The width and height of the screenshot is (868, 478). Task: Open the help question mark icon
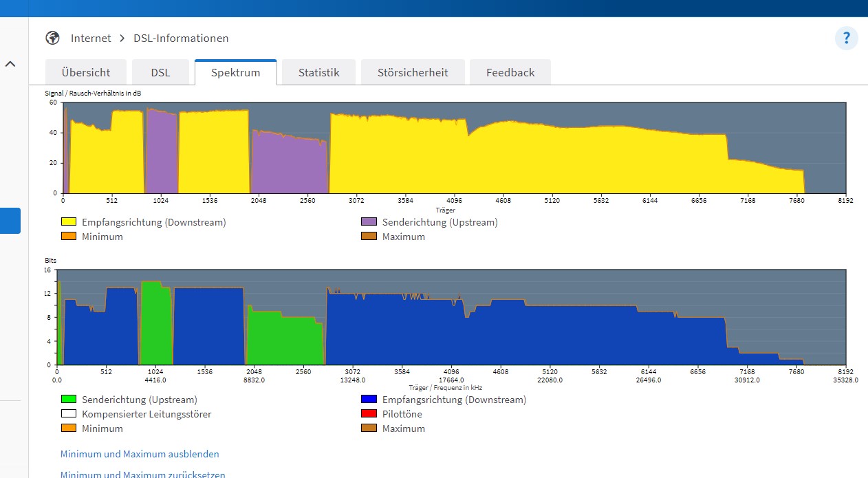(x=847, y=38)
